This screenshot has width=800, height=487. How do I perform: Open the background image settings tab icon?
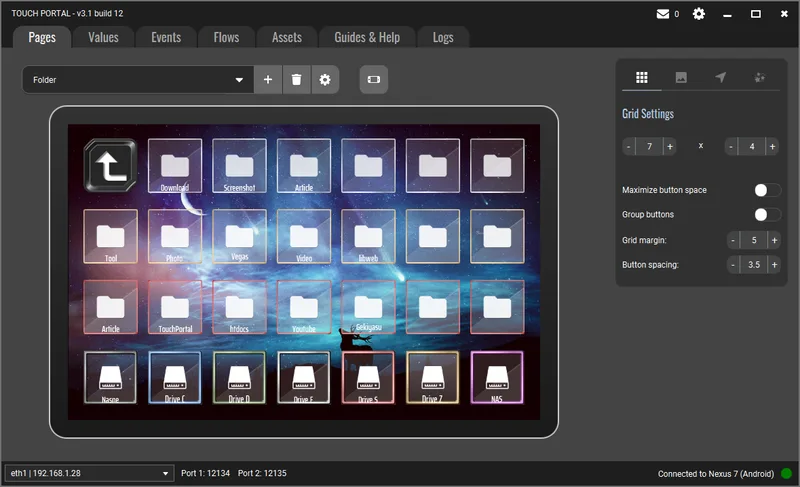681,77
